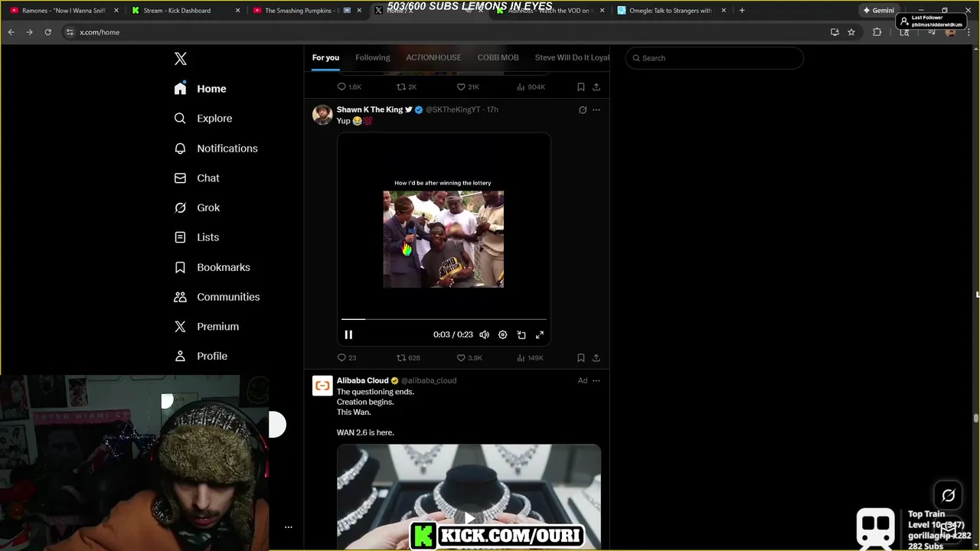Open Profile in the sidebar
The height and width of the screenshot is (551, 980).
201,357
